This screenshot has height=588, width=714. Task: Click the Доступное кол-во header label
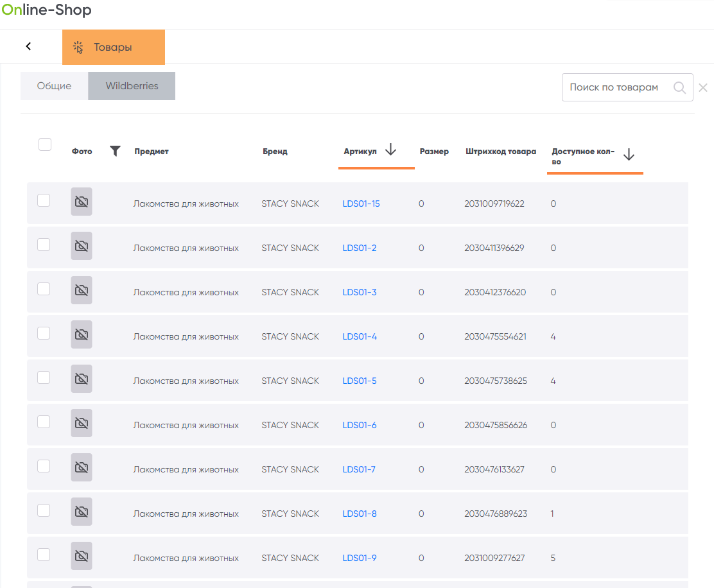pos(583,156)
